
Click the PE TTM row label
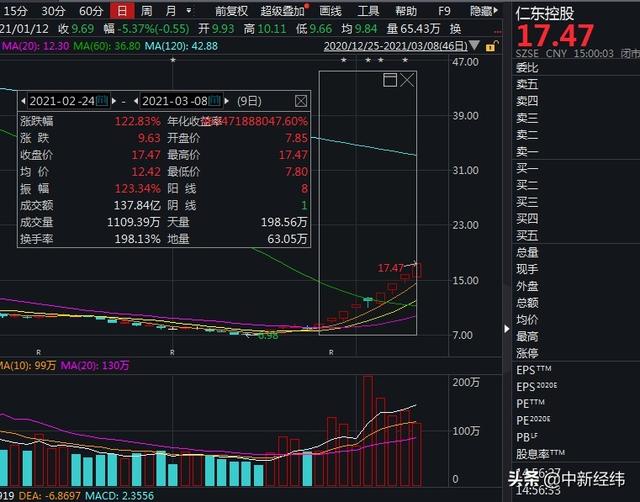530,404
